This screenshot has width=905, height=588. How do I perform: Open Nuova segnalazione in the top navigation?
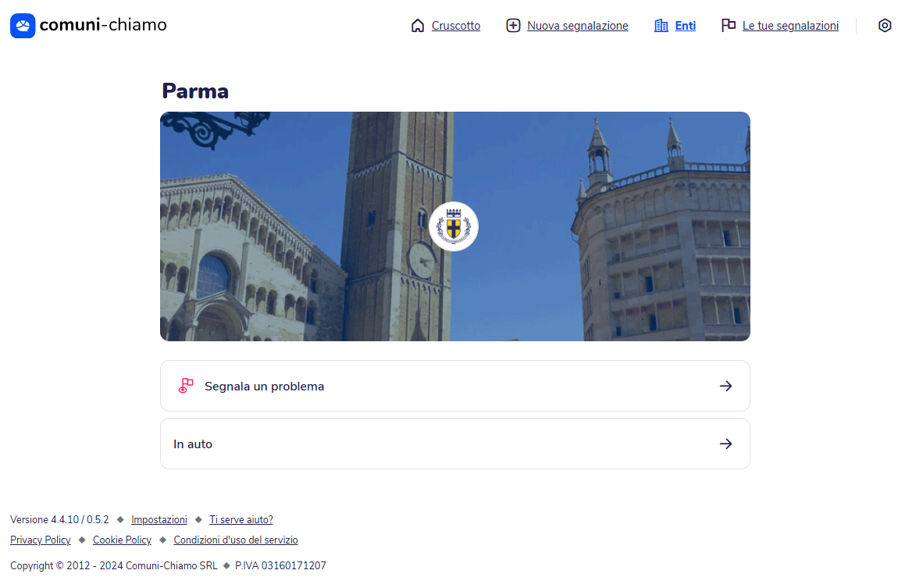click(x=578, y=26)
